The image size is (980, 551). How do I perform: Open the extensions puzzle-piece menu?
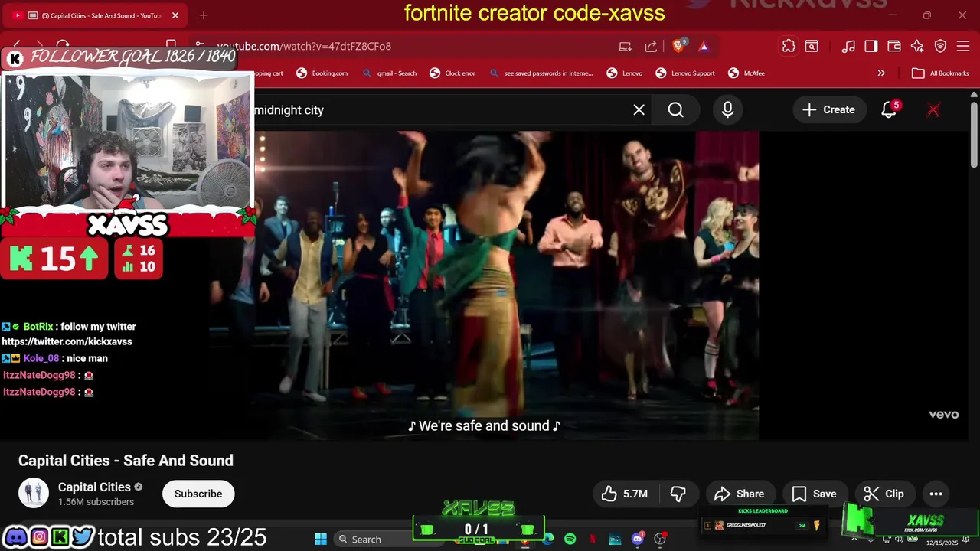[789, 46]
